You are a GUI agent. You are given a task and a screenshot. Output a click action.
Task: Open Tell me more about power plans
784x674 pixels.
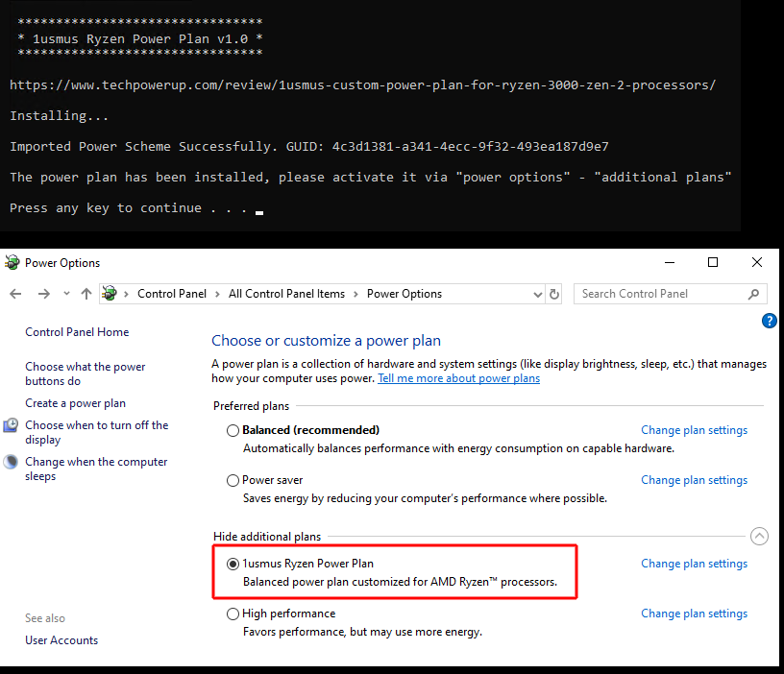[458, 378]
